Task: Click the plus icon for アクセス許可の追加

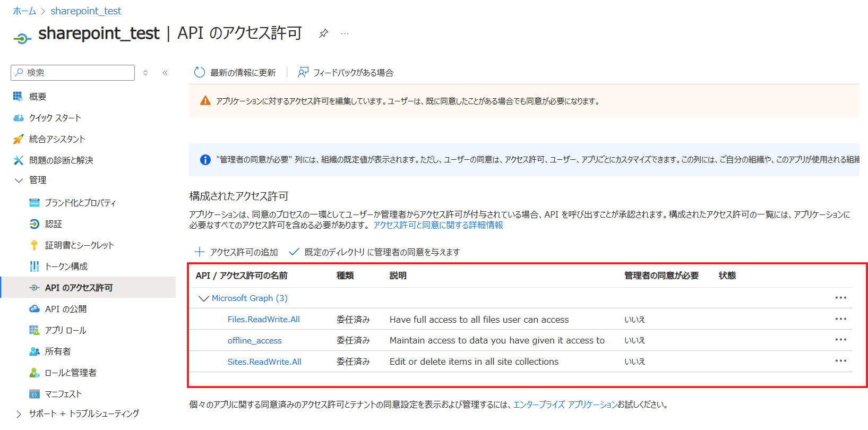Action: 200,252
